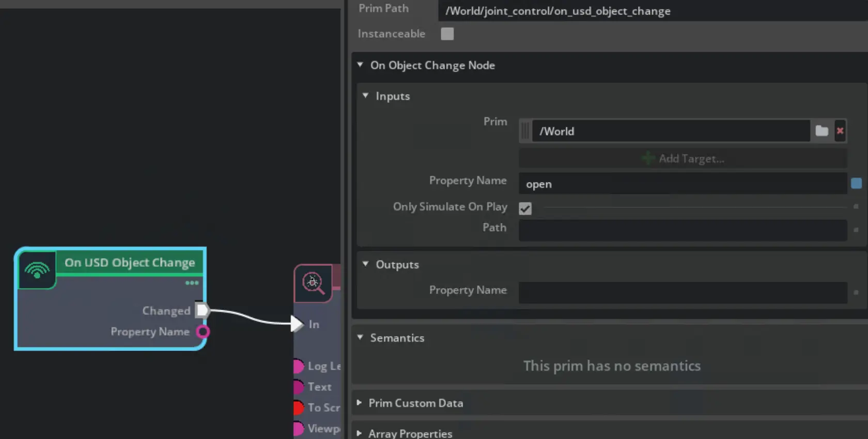Screen dimensions: 868x439
Task: Click the debug magnifier node icon
Action: point(313,283)
